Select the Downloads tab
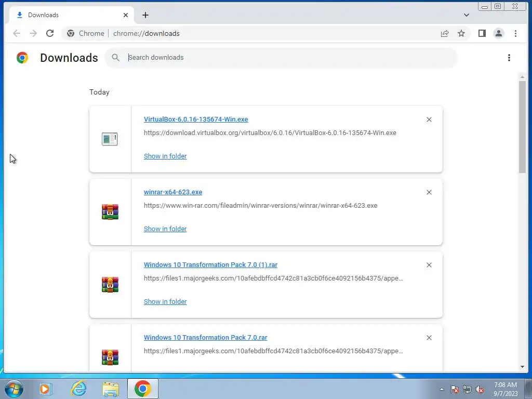 pos(71,15)
